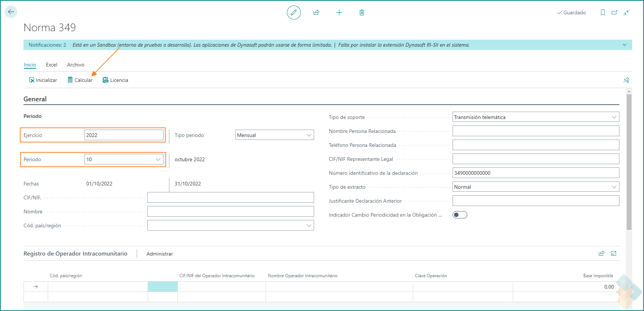Viewport: 644px width, 311px height.
Task: Open the Archivo tab
Action: (76, 65)
